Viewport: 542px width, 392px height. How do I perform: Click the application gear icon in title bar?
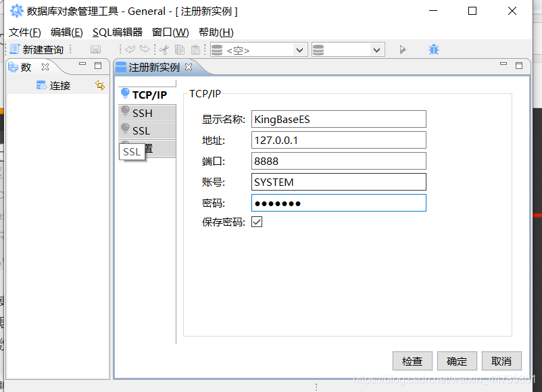pyautogui.click(x=17, y=11)
